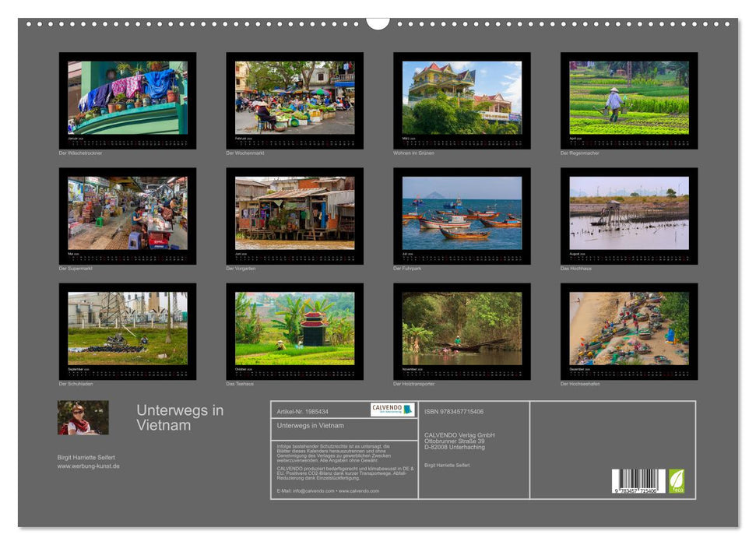Click the large Unterwegs in Vietnam title
756x545 pixels.
click(180, 417)
